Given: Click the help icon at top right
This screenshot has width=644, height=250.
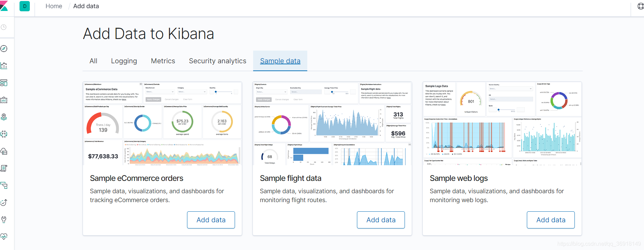Looking at the screenshot, I should (640, 6).
